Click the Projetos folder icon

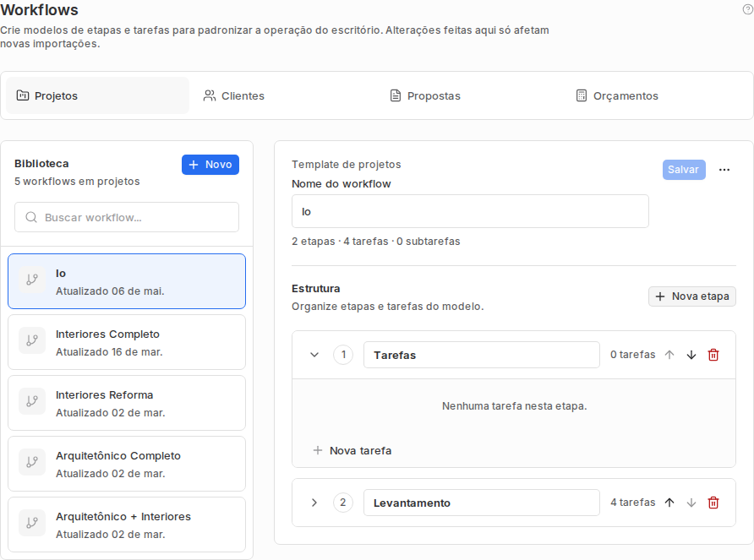pyautogui.click(x=23, y=95)
